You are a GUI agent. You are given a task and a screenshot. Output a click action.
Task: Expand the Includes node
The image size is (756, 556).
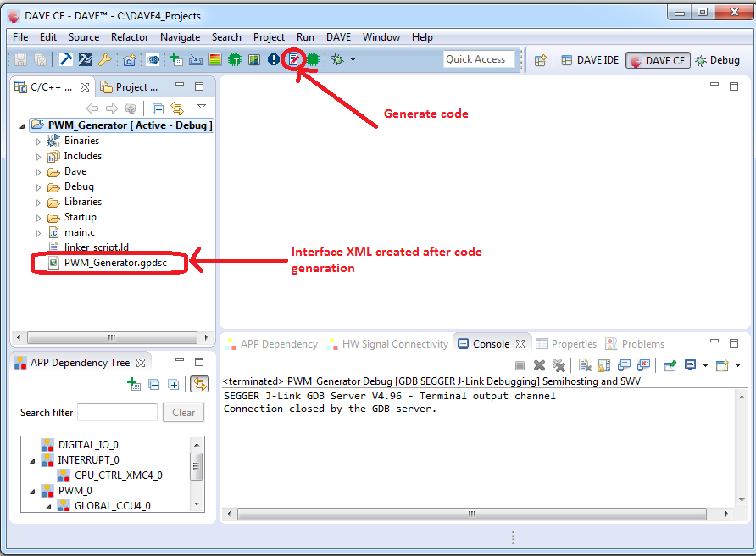pos(39,157)
